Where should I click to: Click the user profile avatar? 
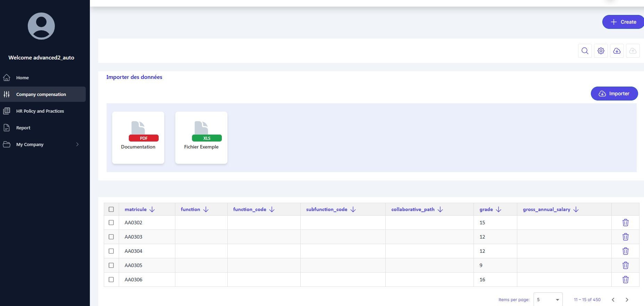pos(41,26)
